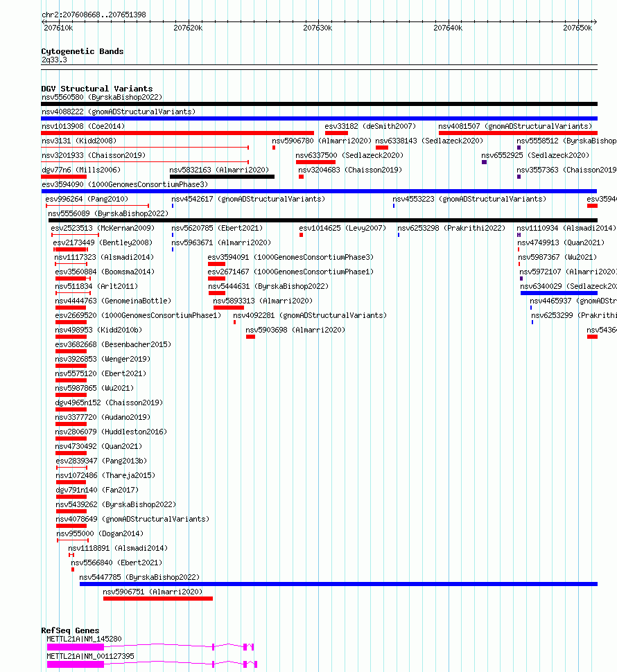
Task: Click the esv33182 (deSmith2007) label
Action: (x=370, y=126)
